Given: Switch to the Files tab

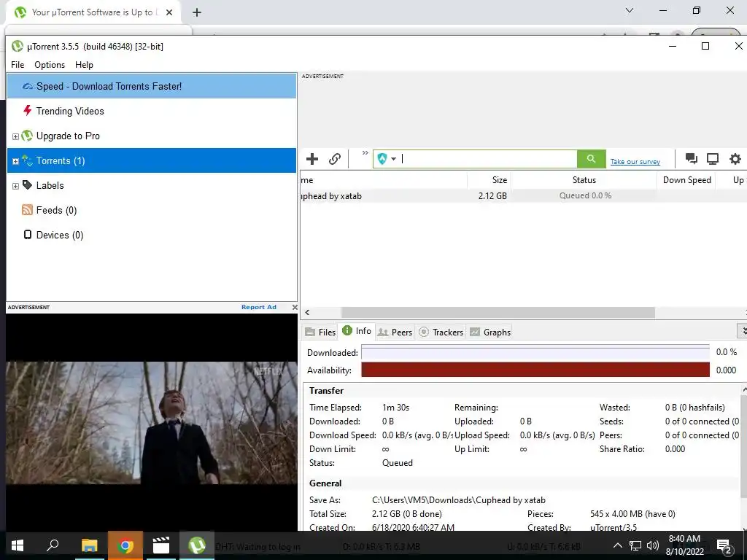Looking at the screenshot, I should [321, 332].
